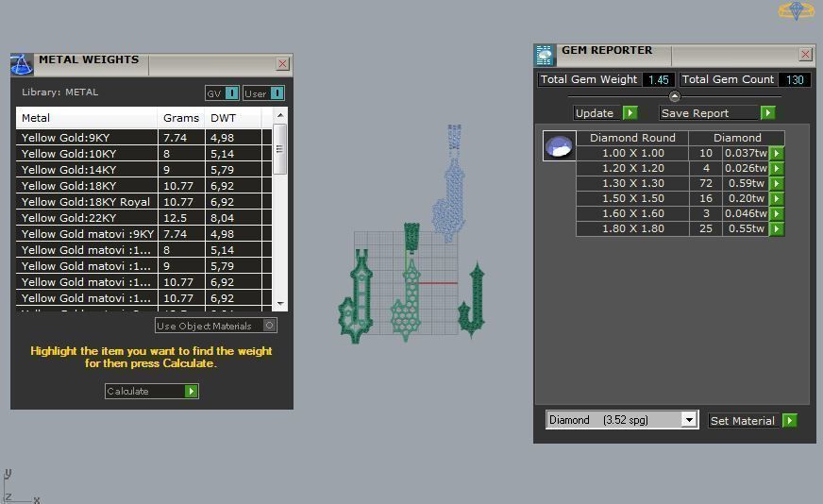
Task: Collapse the gem summary with round arrow handle
Action: coord(675,96)
